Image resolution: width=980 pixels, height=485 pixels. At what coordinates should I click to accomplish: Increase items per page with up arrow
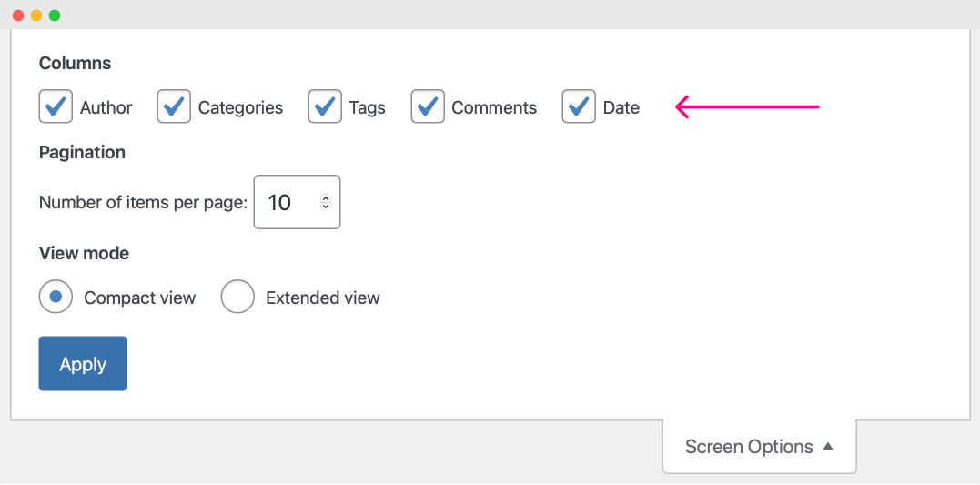(326, 198)
